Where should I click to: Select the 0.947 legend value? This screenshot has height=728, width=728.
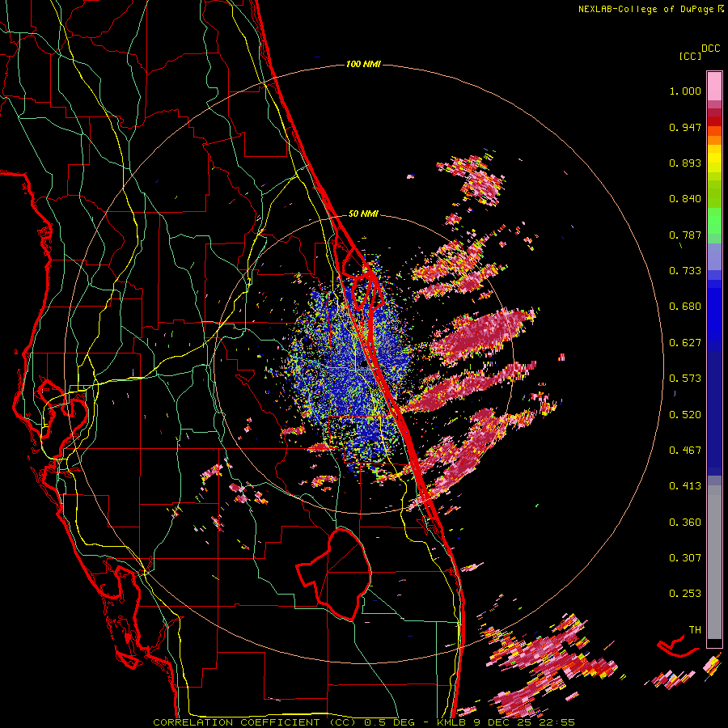point(685,127)
